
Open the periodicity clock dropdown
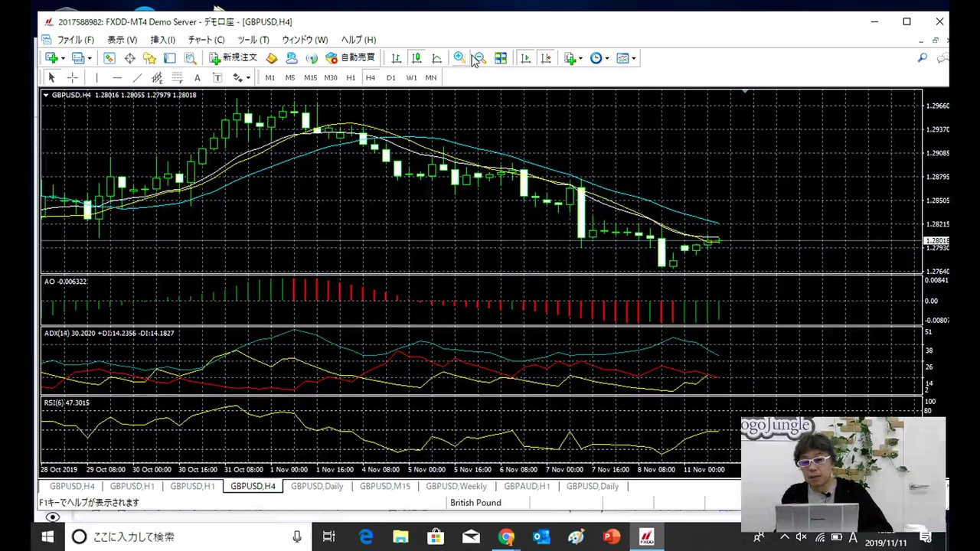click(606, 58)
